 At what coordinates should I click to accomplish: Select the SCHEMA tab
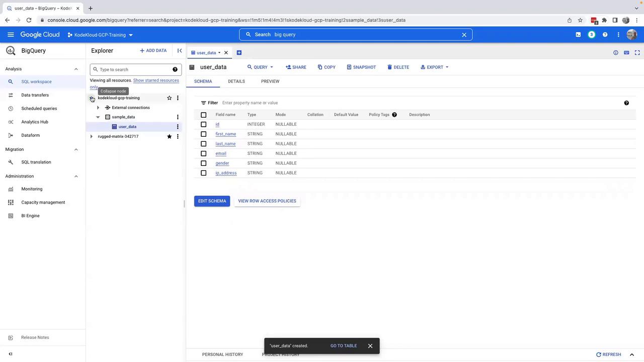coord(203,81)
